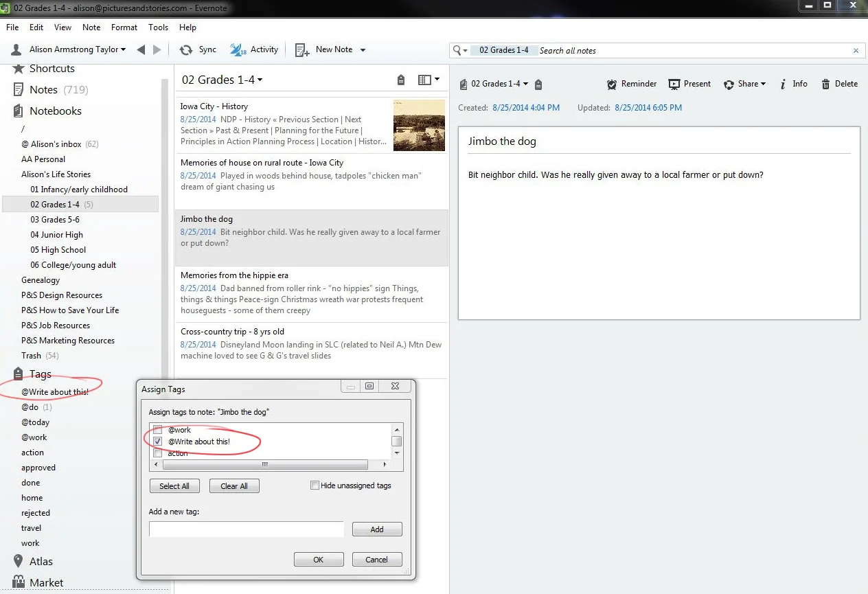Uncheck the @Write about this! tag
The height and width of the screenshot is (594, 868).
pyautogui.click(x=158, y=442)
